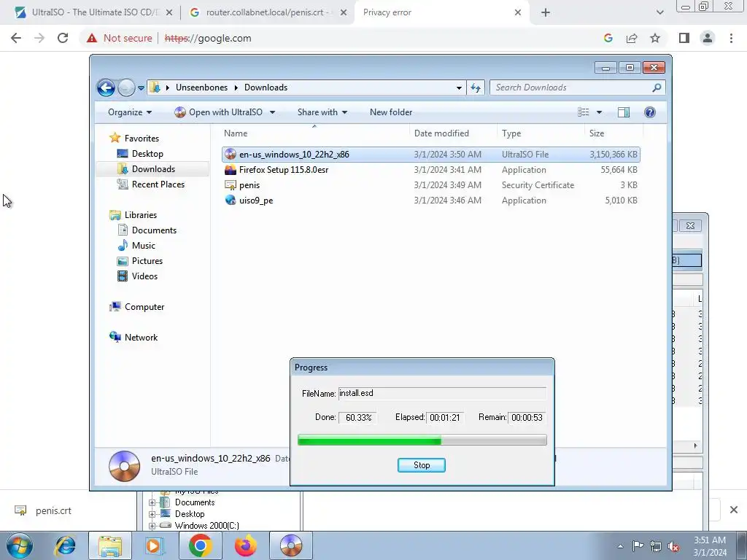Select the penis certificate file

430,184
